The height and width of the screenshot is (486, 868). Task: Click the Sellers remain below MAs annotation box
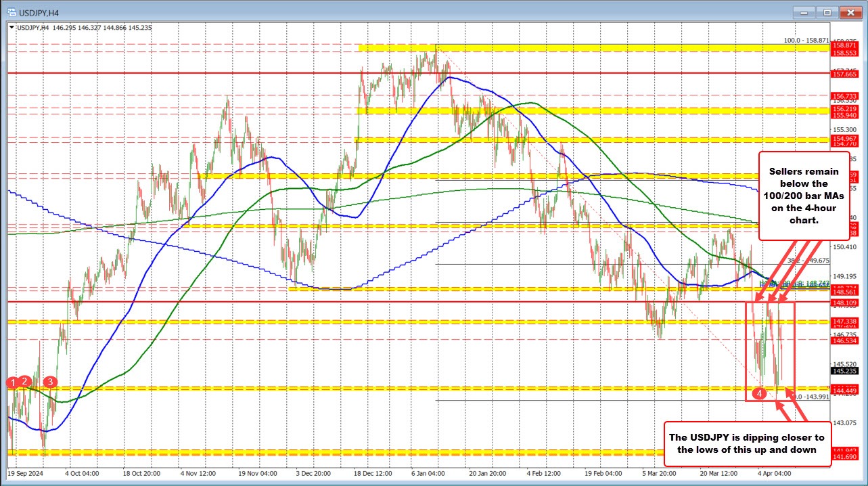point(804,196)
